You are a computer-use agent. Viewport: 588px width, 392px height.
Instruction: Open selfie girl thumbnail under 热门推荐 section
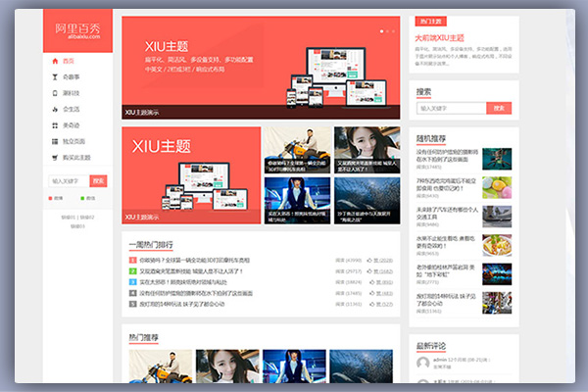click(227, 367)
